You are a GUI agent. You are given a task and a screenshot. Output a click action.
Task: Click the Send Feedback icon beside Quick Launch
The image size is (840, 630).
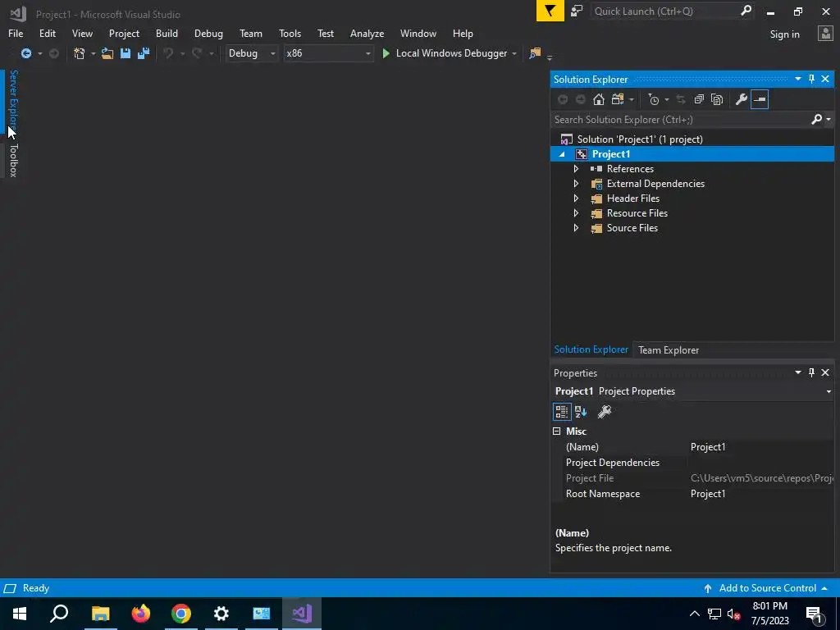point(577,11)
